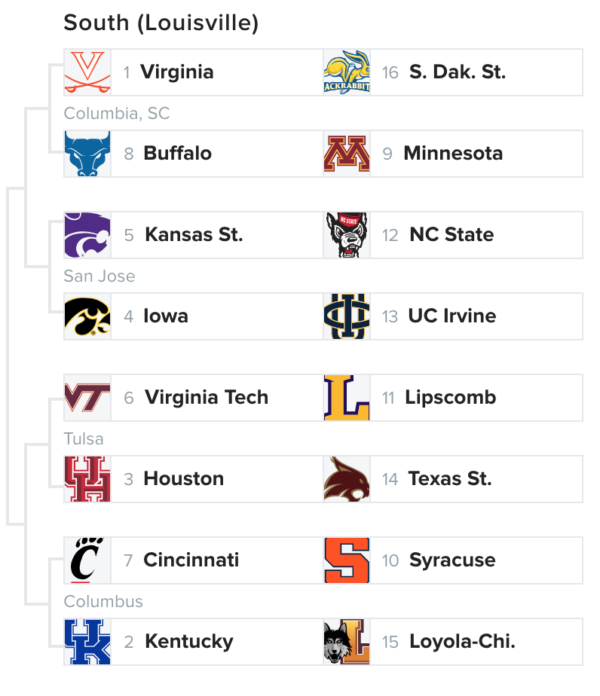Image resolution: width=600 pixels, height=696 pixels.
Task: Select the Buffalo Bulls logo
Action: (x=87, y=154)
